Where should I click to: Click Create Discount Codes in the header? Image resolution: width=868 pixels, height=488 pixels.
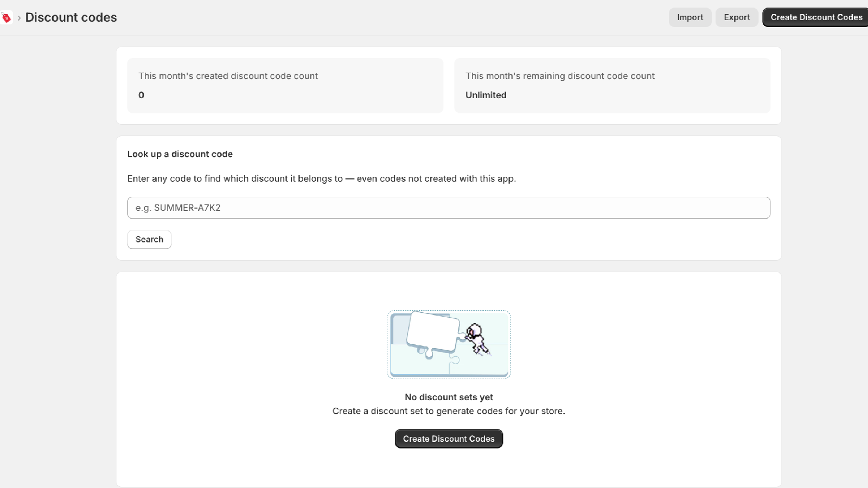[816, 17]
